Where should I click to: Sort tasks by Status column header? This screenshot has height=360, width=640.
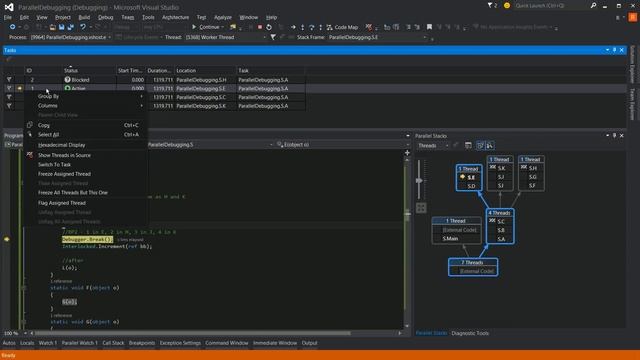89,71
